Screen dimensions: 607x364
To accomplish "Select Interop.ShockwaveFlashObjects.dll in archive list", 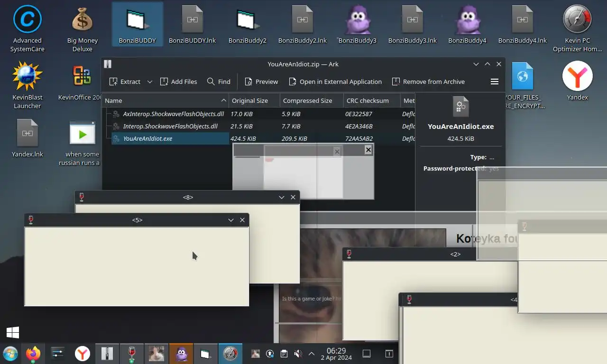I will pos(170,126).
